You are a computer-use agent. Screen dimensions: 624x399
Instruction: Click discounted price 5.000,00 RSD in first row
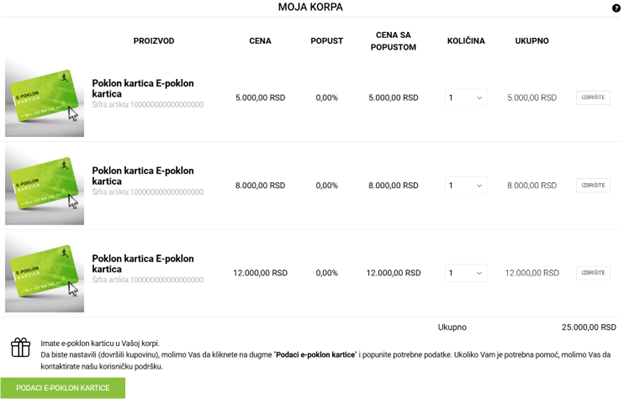tap(393, 97)
